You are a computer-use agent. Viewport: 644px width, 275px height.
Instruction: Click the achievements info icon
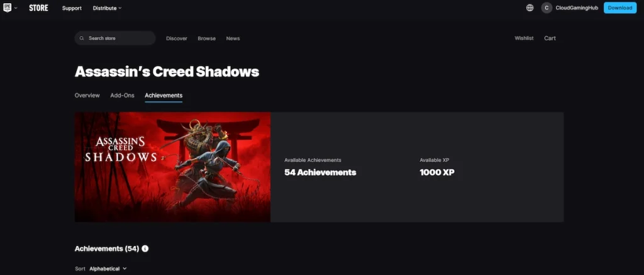click(x=145, y=249)
